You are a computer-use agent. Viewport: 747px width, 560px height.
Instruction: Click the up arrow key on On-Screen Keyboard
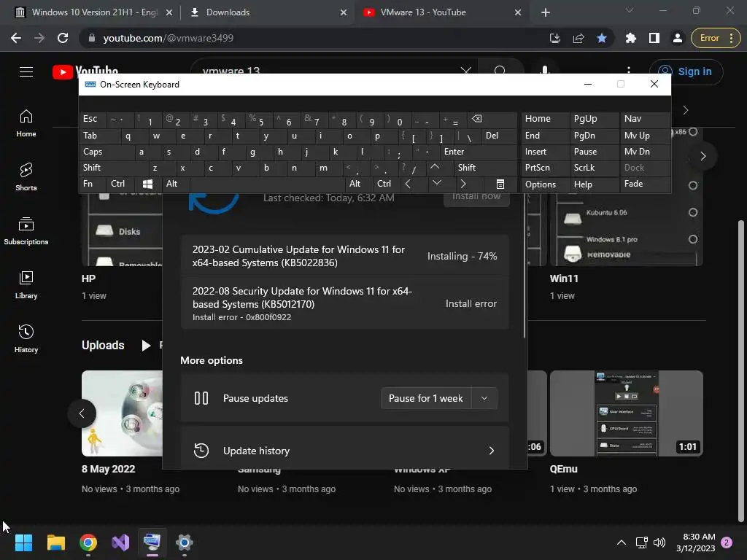435,168
